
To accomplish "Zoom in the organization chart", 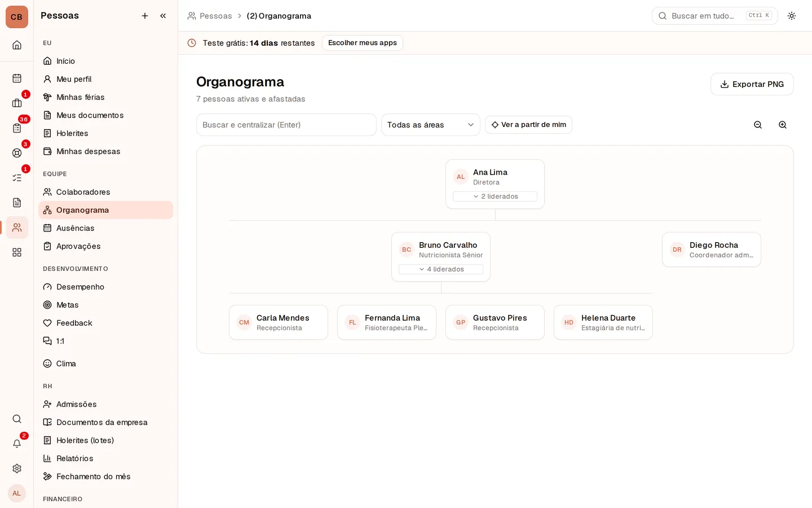I will coord(783,125).
